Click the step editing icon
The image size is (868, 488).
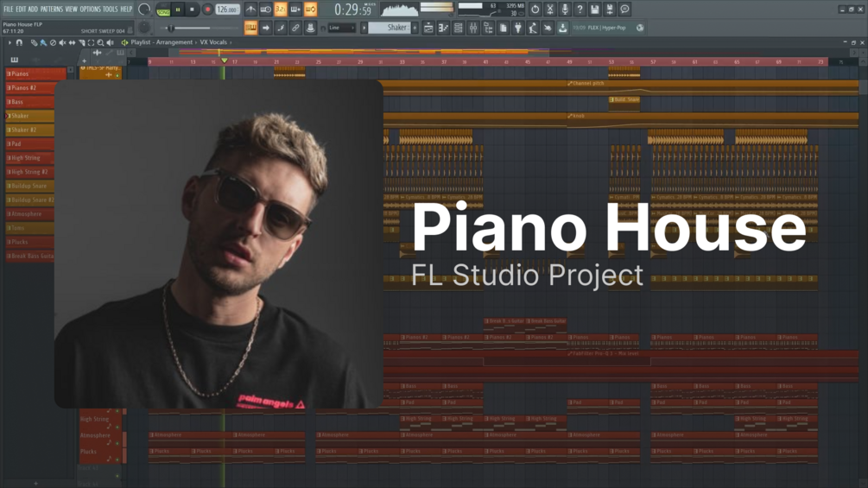[281, 28]
